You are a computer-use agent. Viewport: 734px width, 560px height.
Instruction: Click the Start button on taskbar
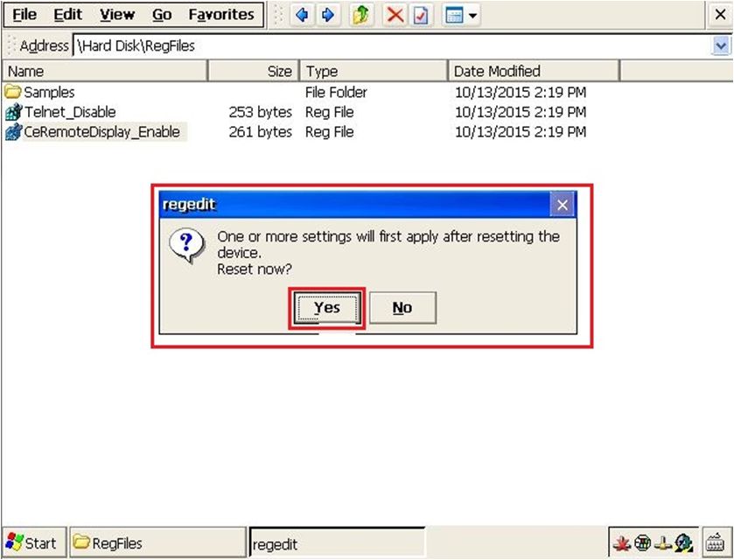coord(31,543)
